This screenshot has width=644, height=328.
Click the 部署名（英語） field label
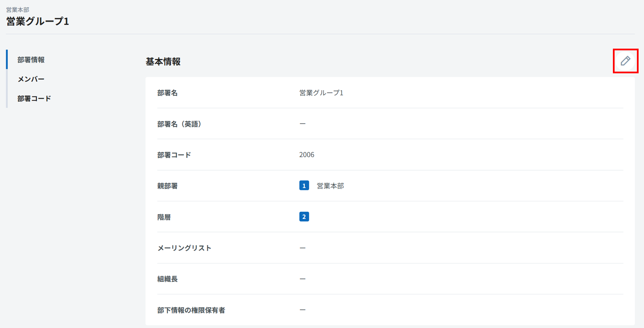[x=180, y=124]
